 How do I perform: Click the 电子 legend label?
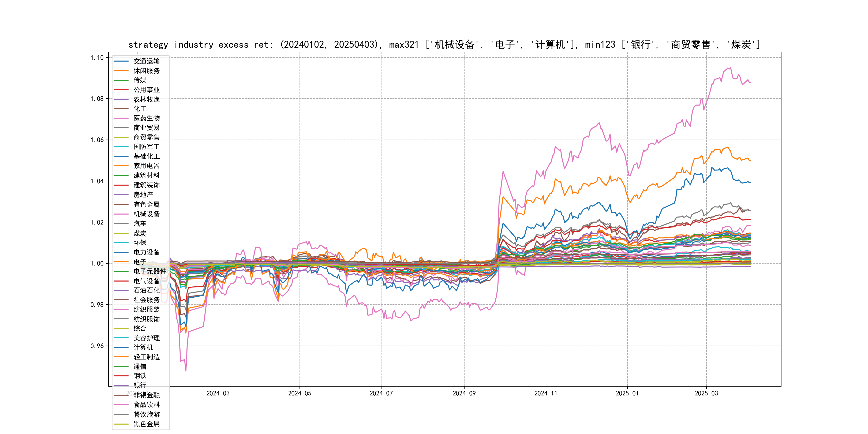(140, 262)
